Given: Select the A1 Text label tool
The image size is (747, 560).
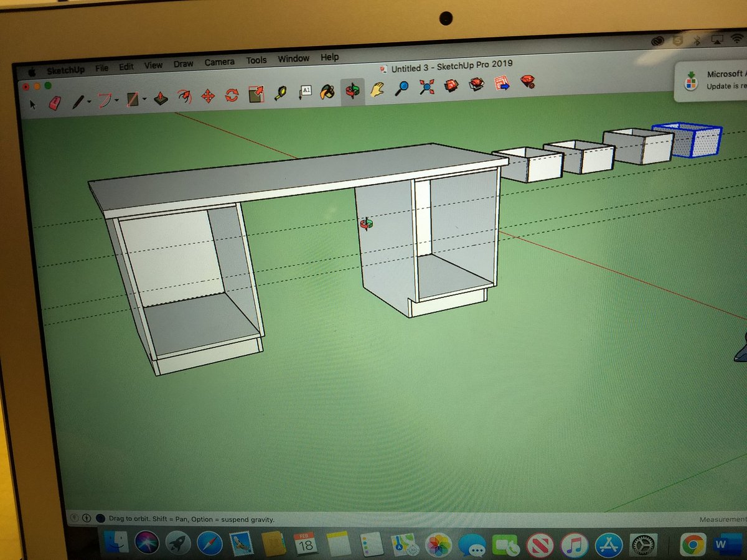Looking at the screenshot, I should 305,92.
